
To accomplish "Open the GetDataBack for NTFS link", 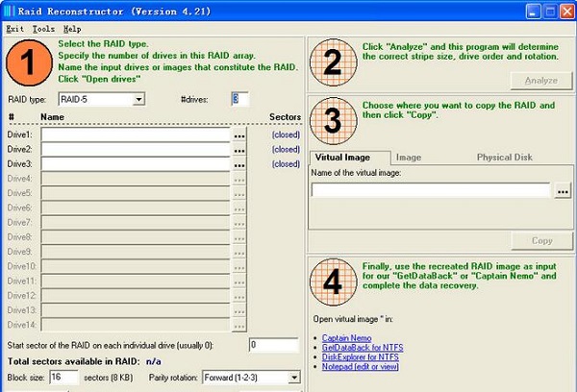I will tap(363, 348).
